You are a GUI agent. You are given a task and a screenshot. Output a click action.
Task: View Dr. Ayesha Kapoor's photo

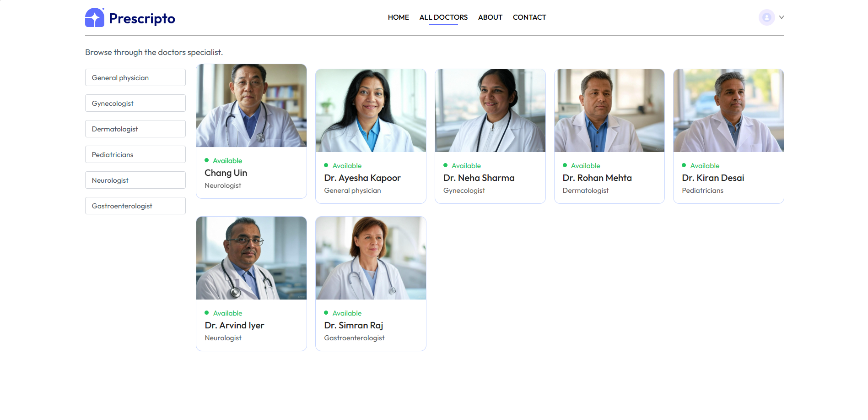[x=371, y=110]
